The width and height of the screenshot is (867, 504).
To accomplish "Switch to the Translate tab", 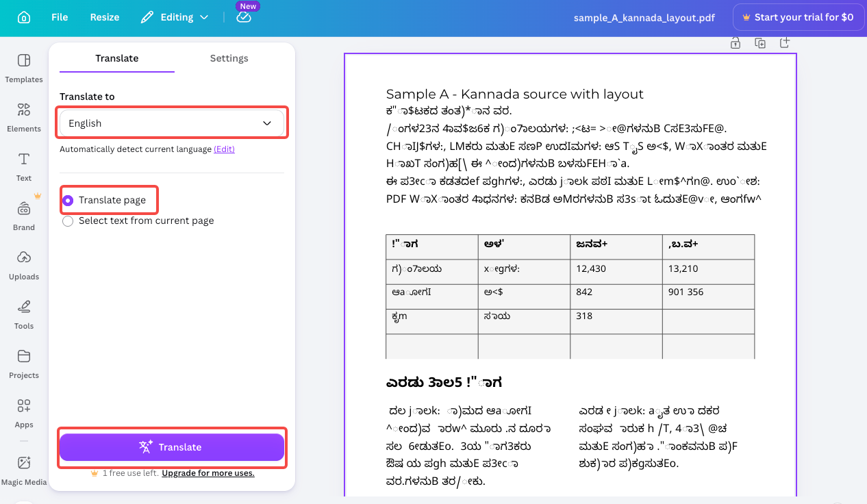I will click(x=117, y=58).
